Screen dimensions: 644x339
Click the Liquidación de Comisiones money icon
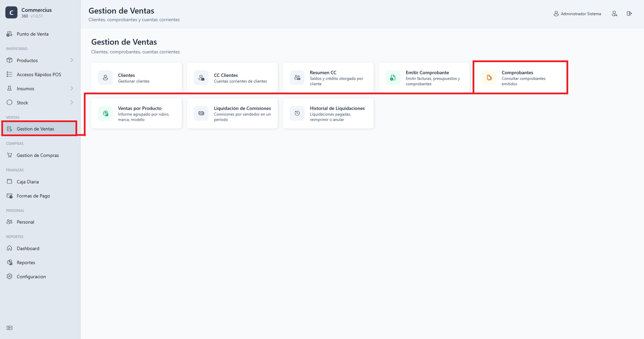tap(201, 113)
